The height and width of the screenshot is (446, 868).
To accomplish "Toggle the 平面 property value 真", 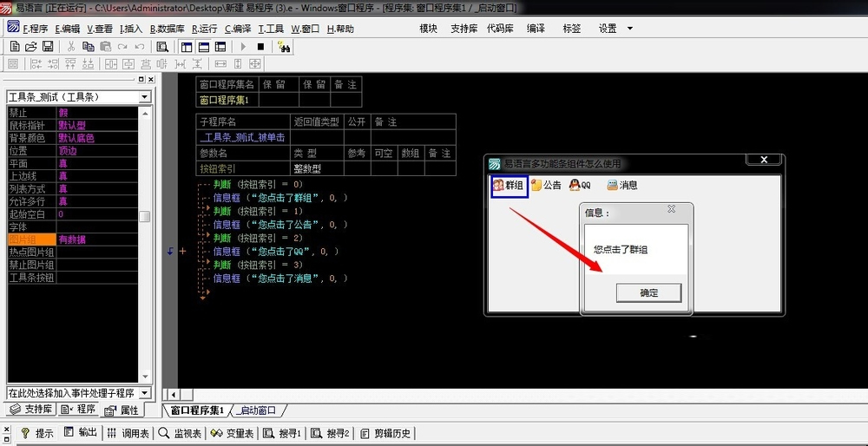I will 95,163.
